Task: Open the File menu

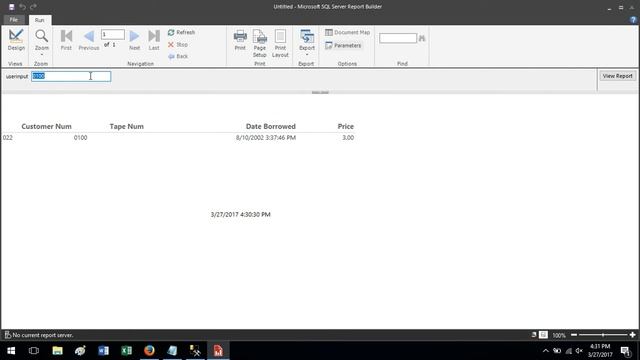Action: pyautogui.click(x=13, y=20)
